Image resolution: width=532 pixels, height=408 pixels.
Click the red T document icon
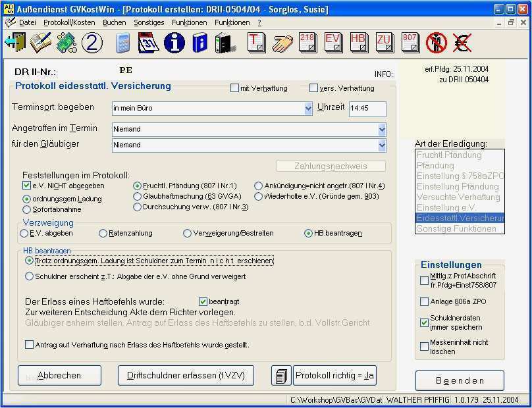click(x=257, y=43)
